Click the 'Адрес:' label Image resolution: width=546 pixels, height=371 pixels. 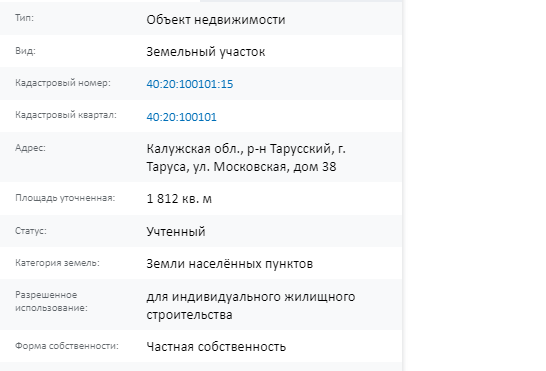coord(30,148)
